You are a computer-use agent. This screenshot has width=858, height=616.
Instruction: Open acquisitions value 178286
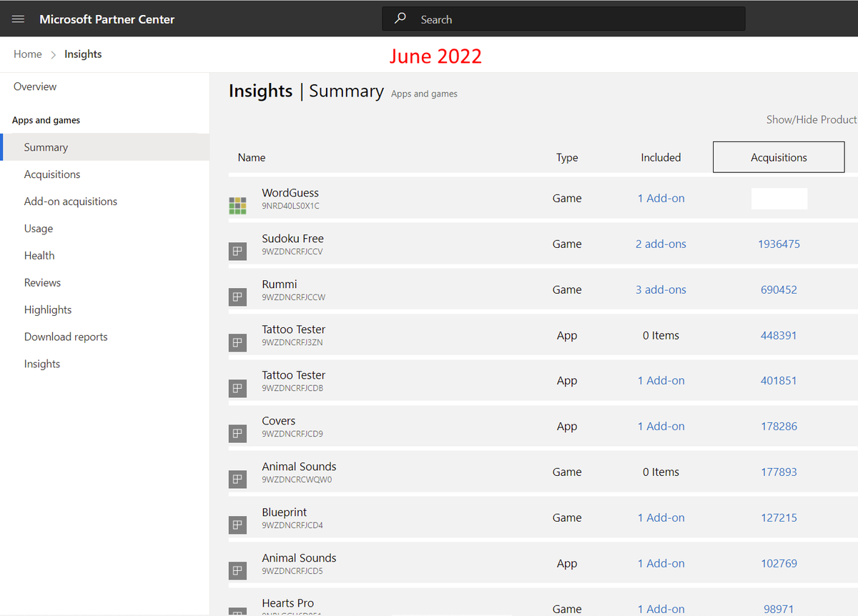[x=779, y=427]
